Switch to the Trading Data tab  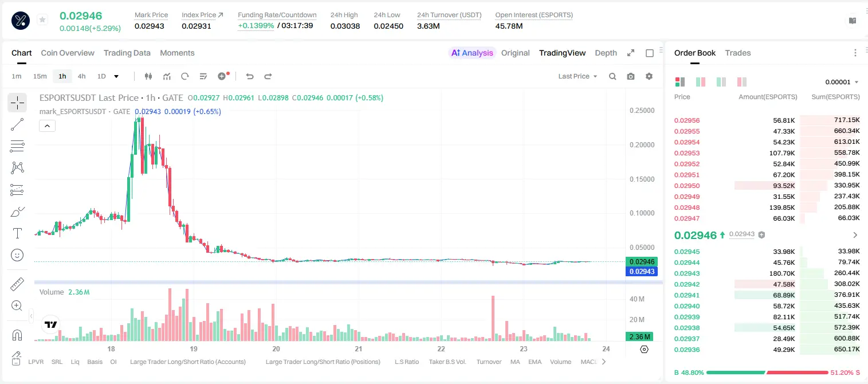127,53
